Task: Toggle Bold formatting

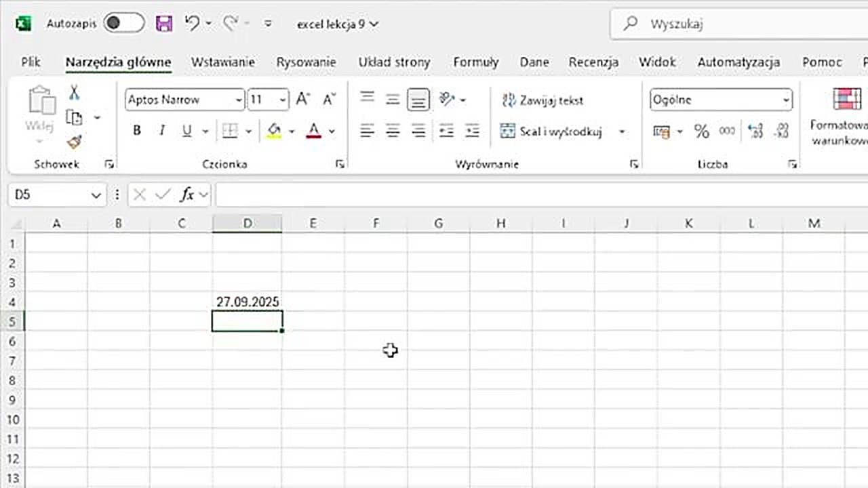Action: 137,131
